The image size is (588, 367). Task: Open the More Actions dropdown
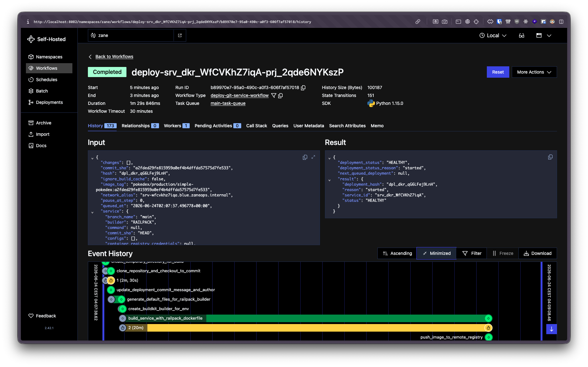click(534, 72)
